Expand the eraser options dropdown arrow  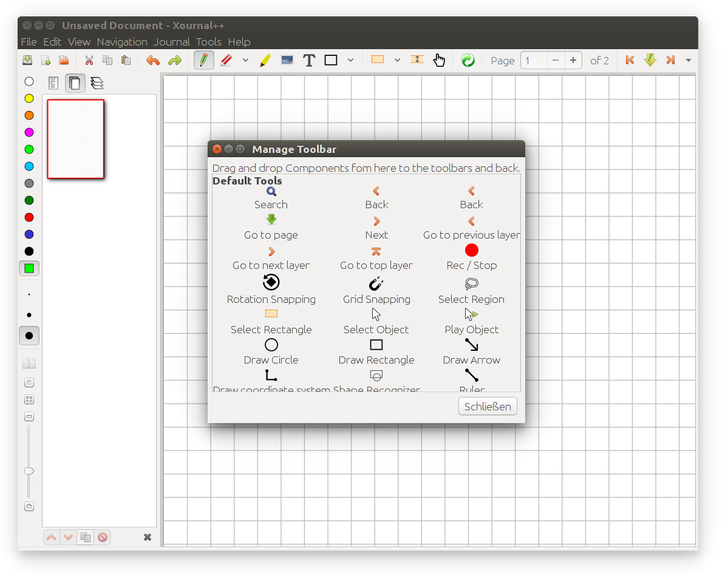pyautogui.click(x=245, y=61)
